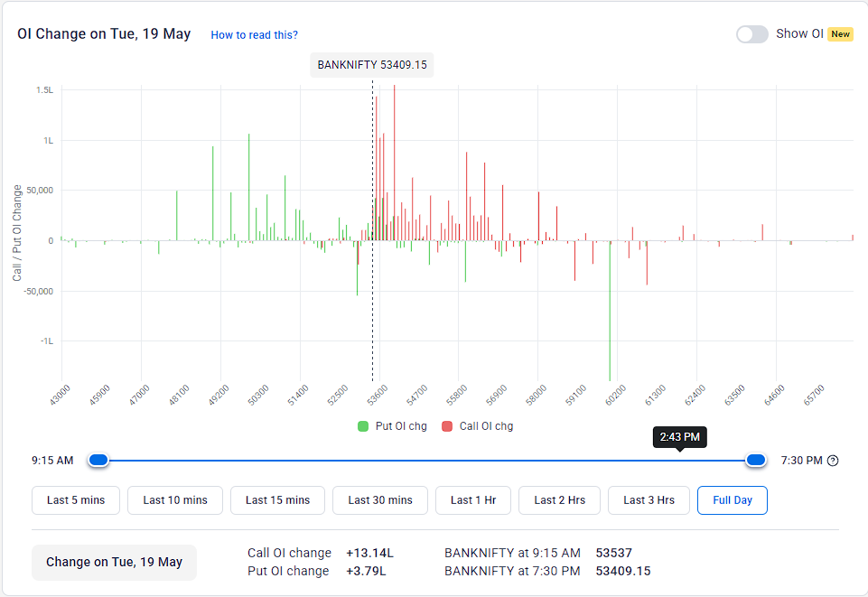Click the 'Change on Tue, 19 May' label
The width and height of the screenshot is (868, 597).
(114, 562)
